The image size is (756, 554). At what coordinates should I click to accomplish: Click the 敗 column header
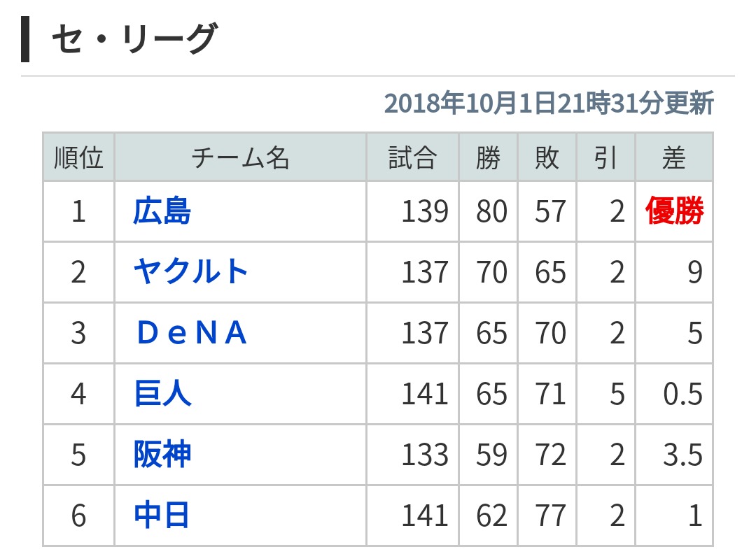pos(547,158)
